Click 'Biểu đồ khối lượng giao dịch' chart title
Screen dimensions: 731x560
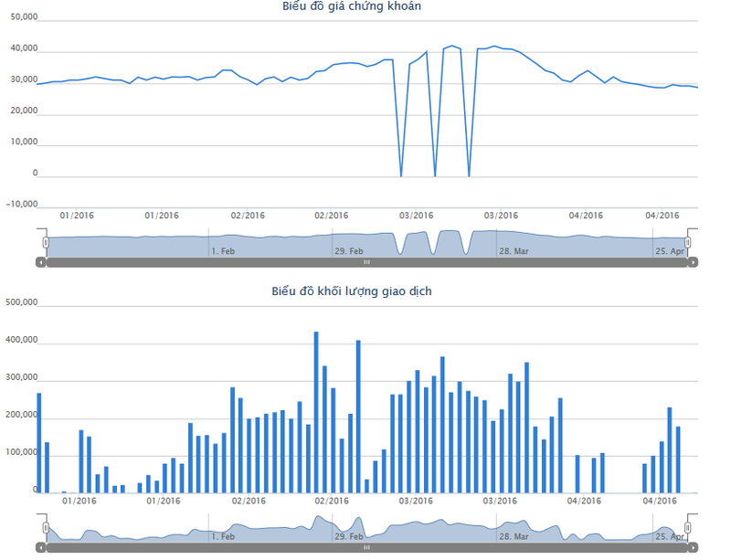352,291
